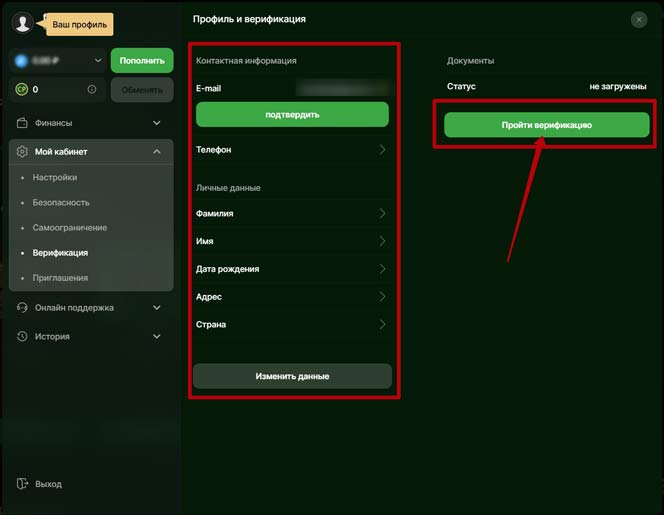Screen dimensions: 664x515
Task: Click the Мой кабинет gear icon
Action: tap(22, 152)
